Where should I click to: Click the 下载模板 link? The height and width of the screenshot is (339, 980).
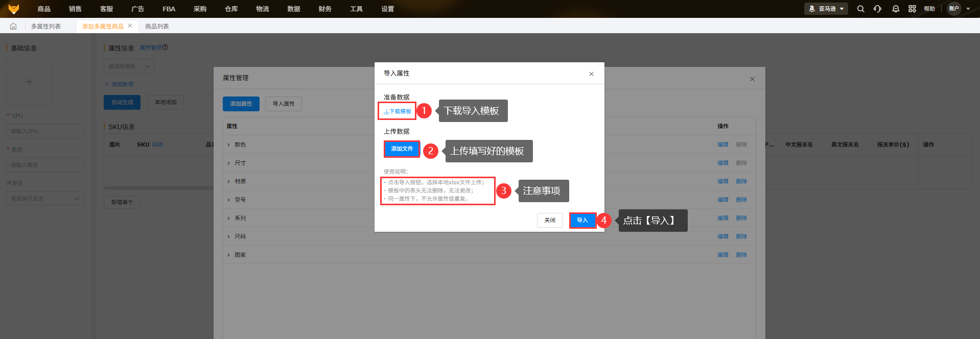(x=398, y=111)
